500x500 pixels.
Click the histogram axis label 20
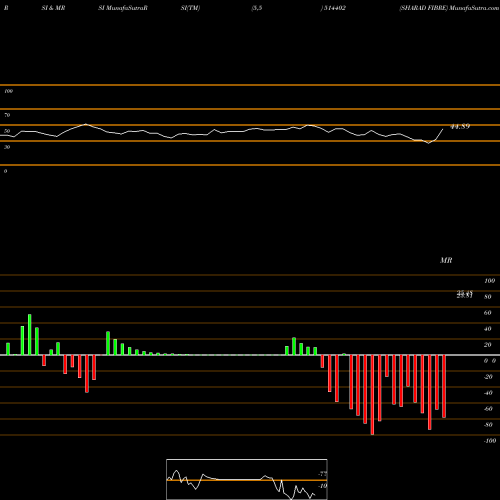[488, 345]
